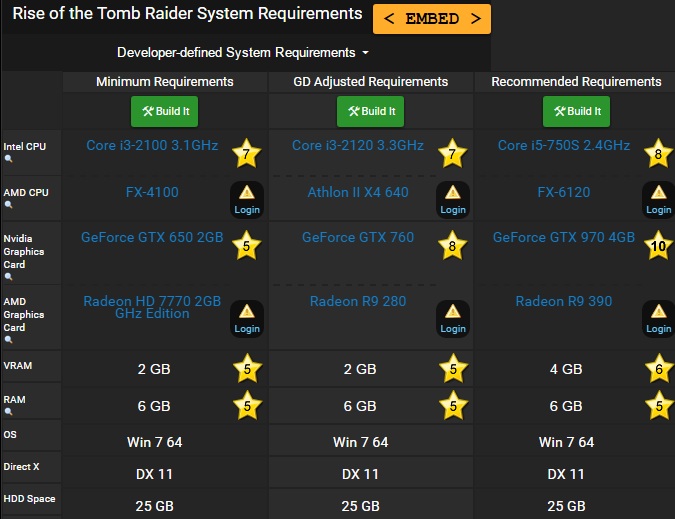The width and height of the screenshot is (675, 519).
Task: Open Developer-defined System Requirements dropdown
Action: pyautogui.click(x=243, y=53)
